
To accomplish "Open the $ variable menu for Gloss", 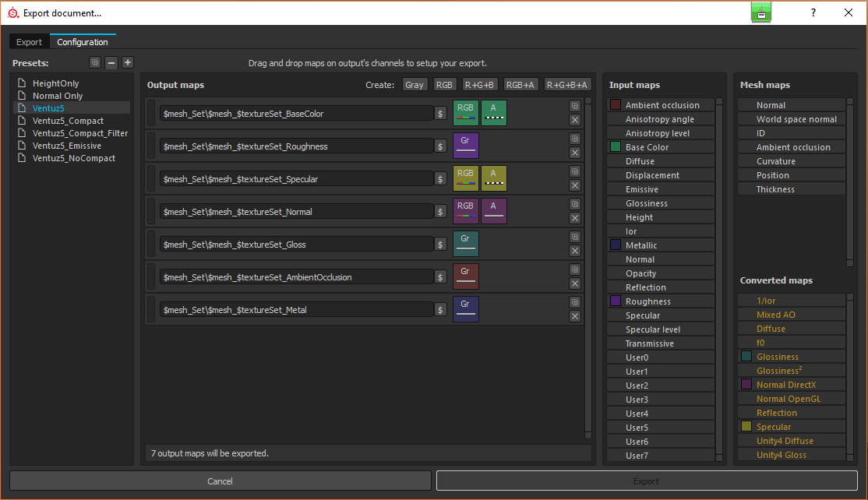I will 440,245.
